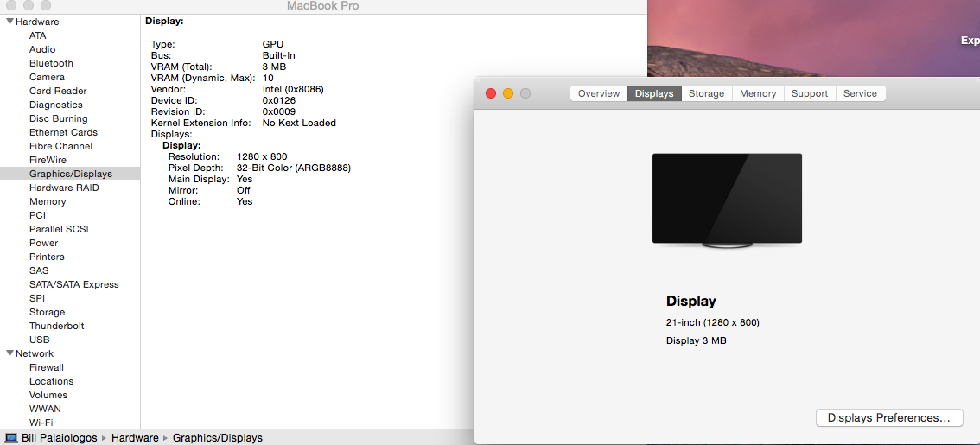The height and width of the screenshot is (445, 980).
Task: Click Graphics/Displays in the path bar
Action: point(218,438)
